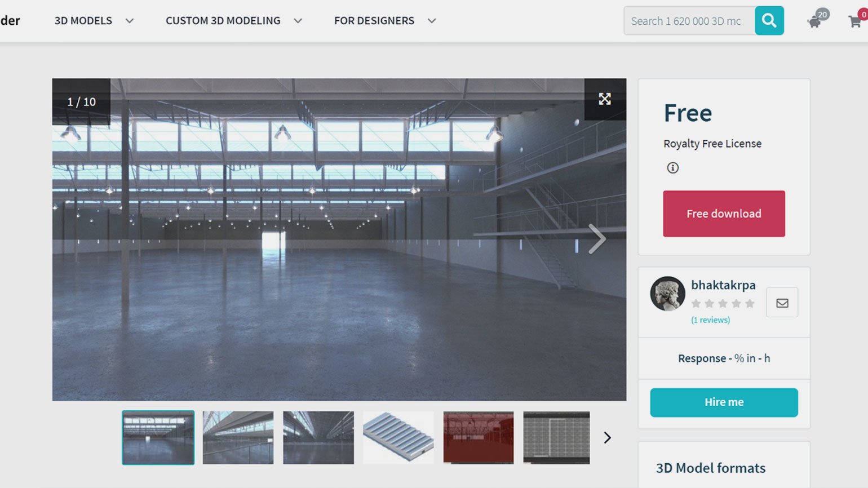
Task: Open bhaktakrpa's profile avatar
Action: [x=668, y=294]
